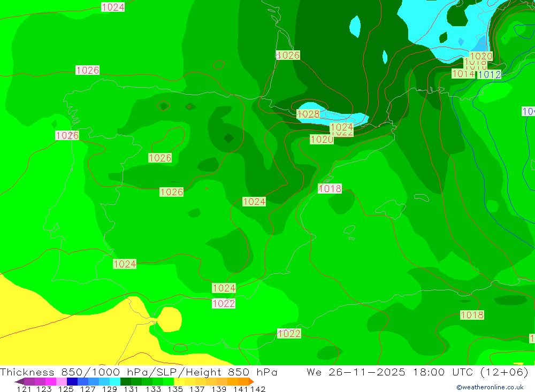Click the bright yellow legend swatch after 135

coord(179,381)
